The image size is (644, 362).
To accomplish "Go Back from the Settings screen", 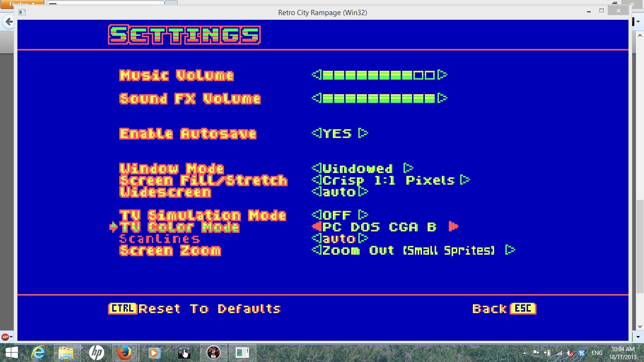I will (489, 309).
